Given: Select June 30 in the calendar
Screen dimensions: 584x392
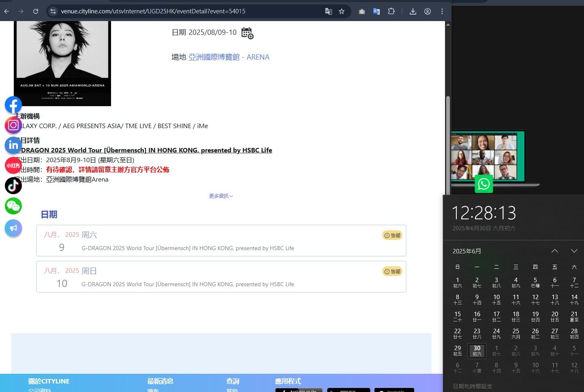Looking at the screenshot, I should [477, 351].
